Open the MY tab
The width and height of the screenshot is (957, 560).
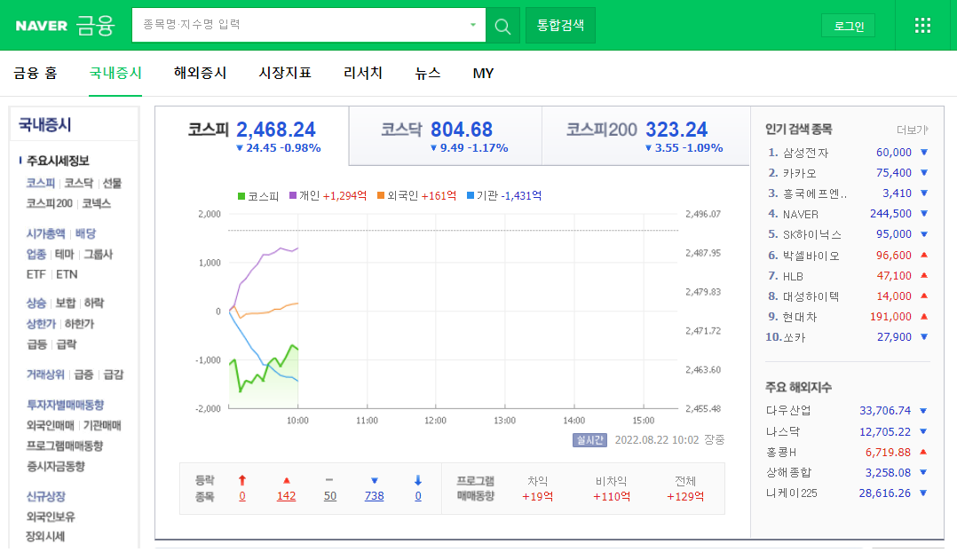tap(483, 73)
